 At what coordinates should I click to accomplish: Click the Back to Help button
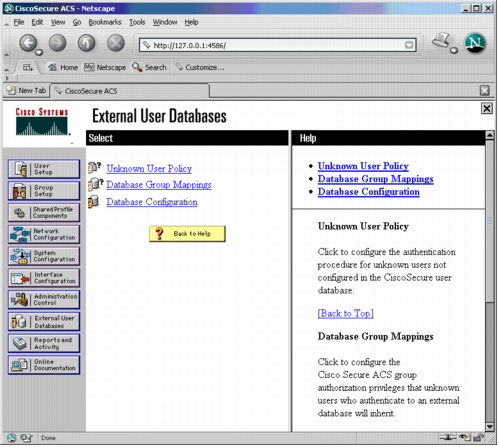[x=187, y=234]
